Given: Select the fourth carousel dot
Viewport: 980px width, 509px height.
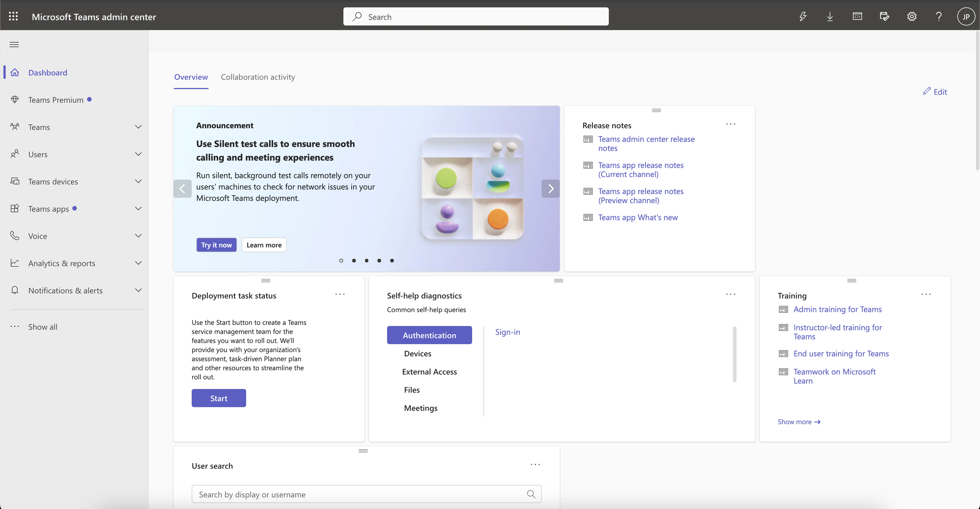Looking at the screenshot, I should point(379,260).
